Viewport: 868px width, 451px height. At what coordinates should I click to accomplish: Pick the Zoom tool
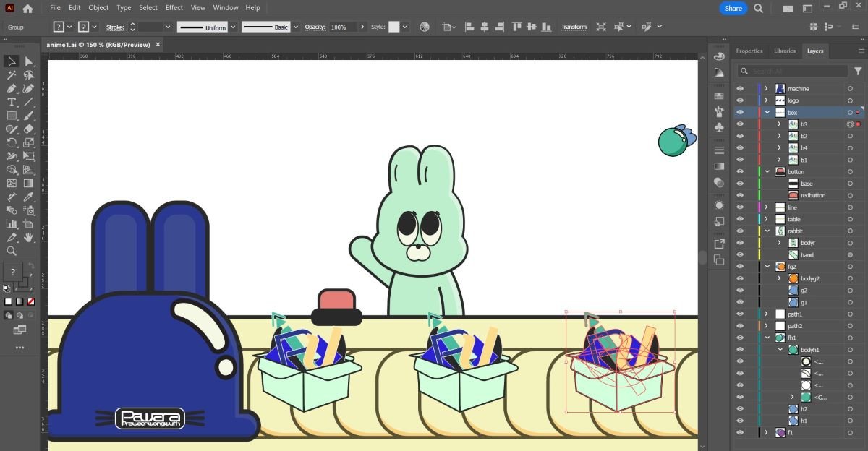point(12,252)
